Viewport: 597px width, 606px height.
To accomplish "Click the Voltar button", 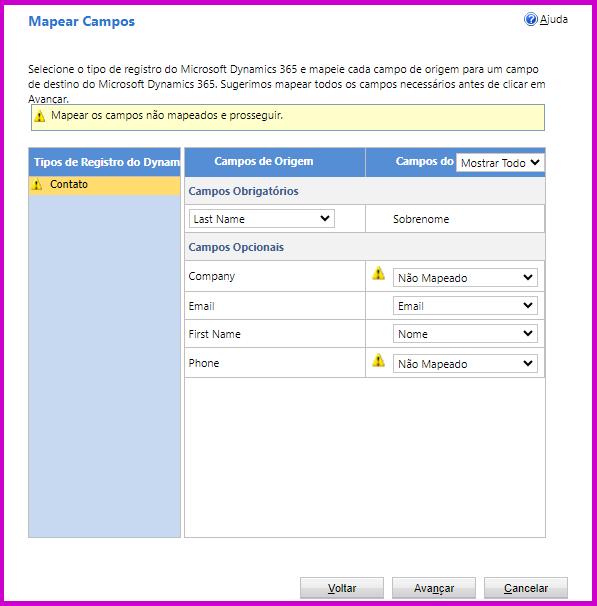I will tap(342, 588).
